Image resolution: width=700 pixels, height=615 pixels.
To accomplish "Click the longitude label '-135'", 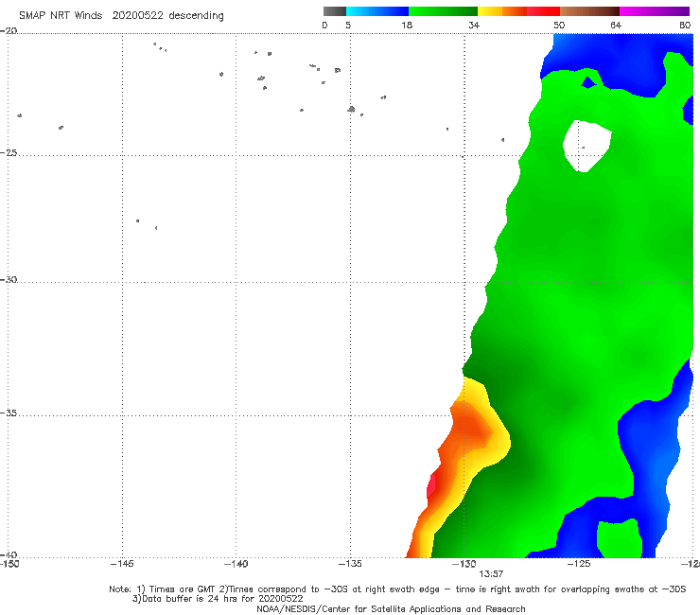I will [x=350, y=564].
